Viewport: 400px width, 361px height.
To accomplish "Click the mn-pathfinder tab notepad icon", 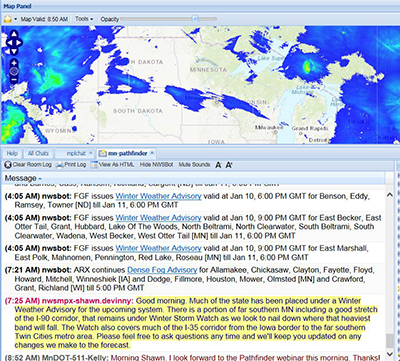I will pyautogui.click(x=102, y=153).
